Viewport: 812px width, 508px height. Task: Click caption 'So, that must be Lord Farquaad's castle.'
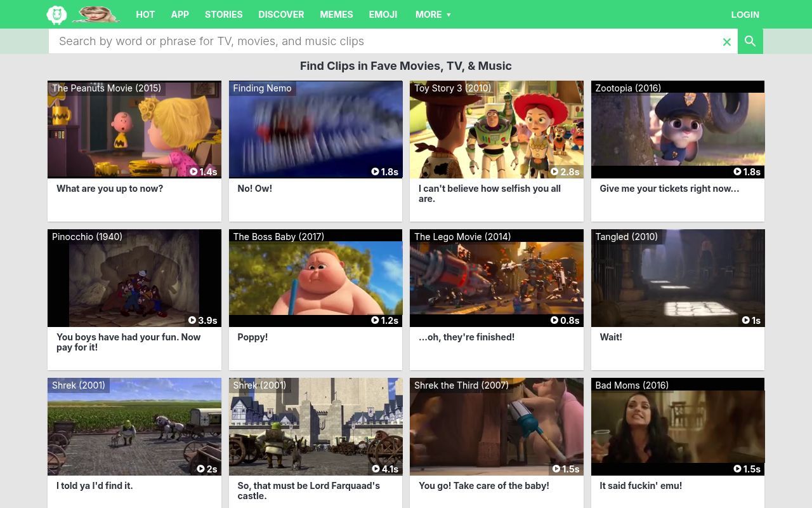pos(309,491)
